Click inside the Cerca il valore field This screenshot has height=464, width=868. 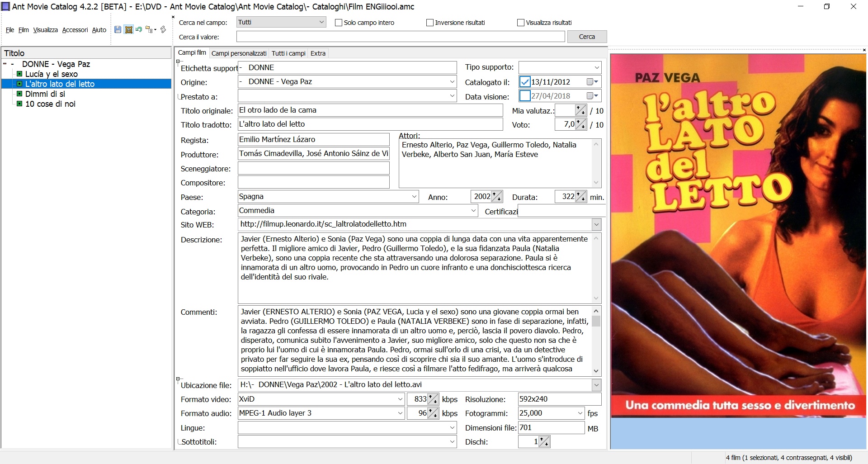tap(401, 37)
